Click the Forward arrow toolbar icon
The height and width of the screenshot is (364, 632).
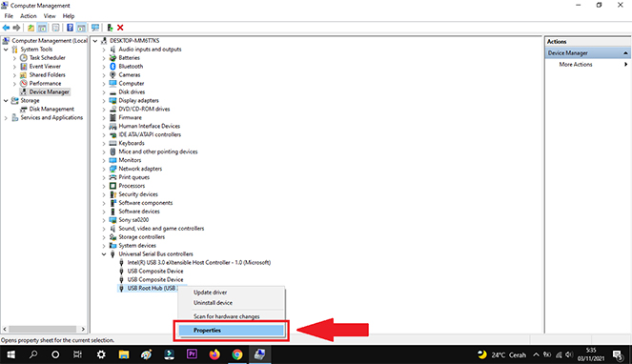(x=16, y=28)
